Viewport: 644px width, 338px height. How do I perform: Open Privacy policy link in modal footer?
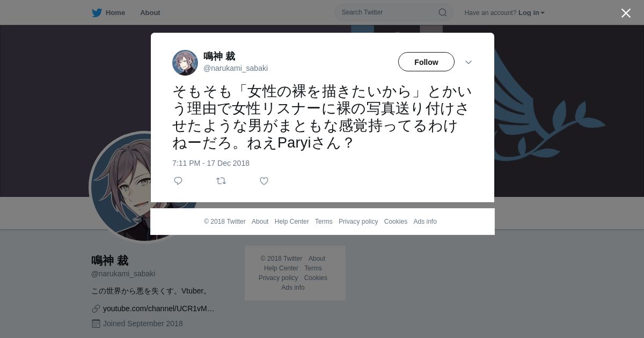358,222
